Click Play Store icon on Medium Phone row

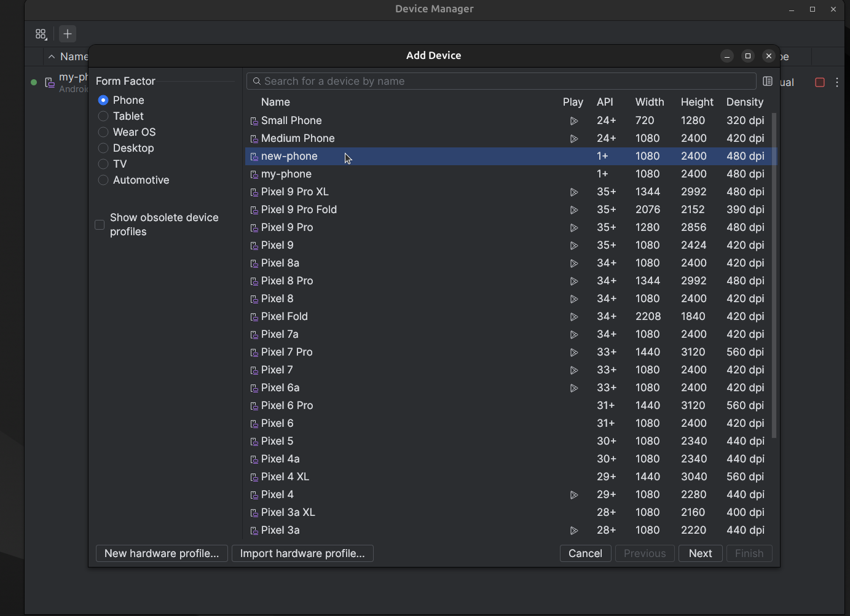573,139
